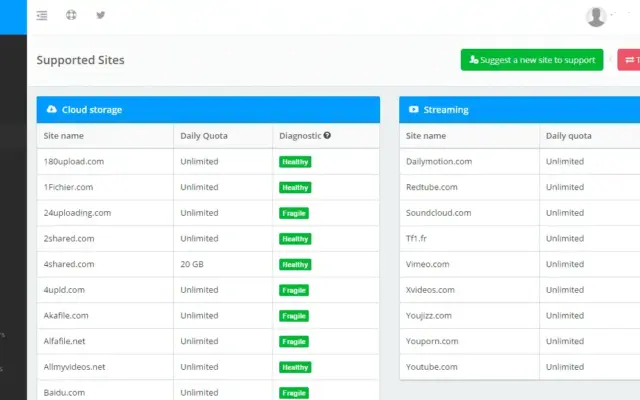The width and height of the screenshot is (640, 400).
Task: Click the Streaming video icon
Action: pos(413,109)
